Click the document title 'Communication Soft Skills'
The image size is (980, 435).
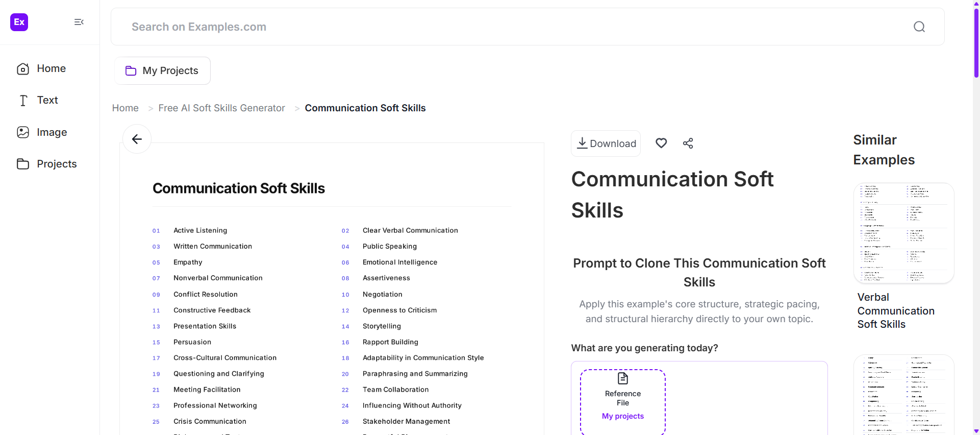239,188
